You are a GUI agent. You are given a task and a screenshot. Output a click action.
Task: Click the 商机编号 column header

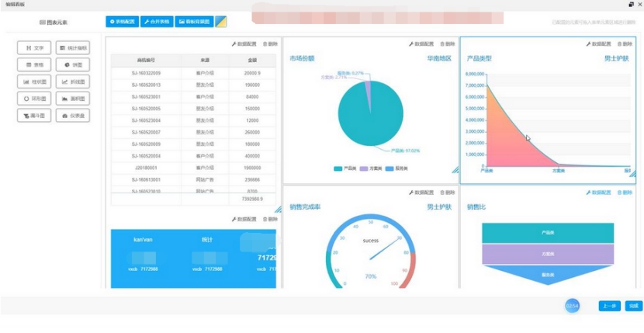pos(146,61)
